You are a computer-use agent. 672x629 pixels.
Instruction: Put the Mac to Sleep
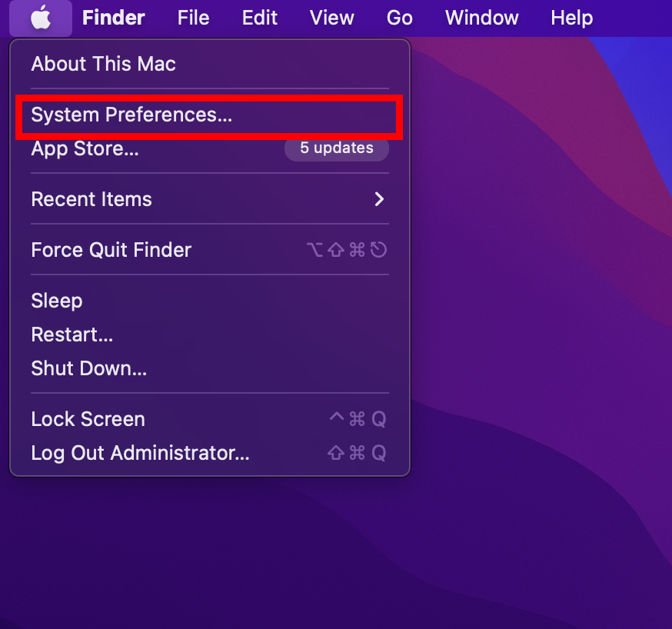pos(210,301)
